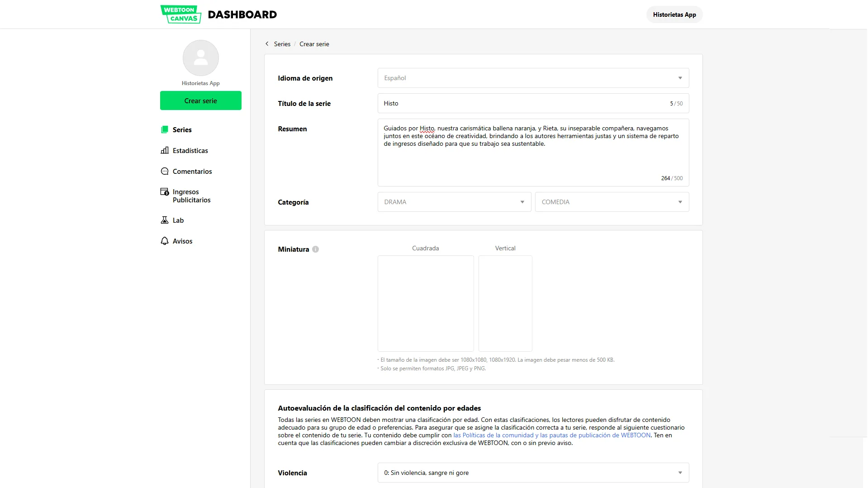Open Lab in the sidebar
868x488 pixels.
tap(178, 220)
